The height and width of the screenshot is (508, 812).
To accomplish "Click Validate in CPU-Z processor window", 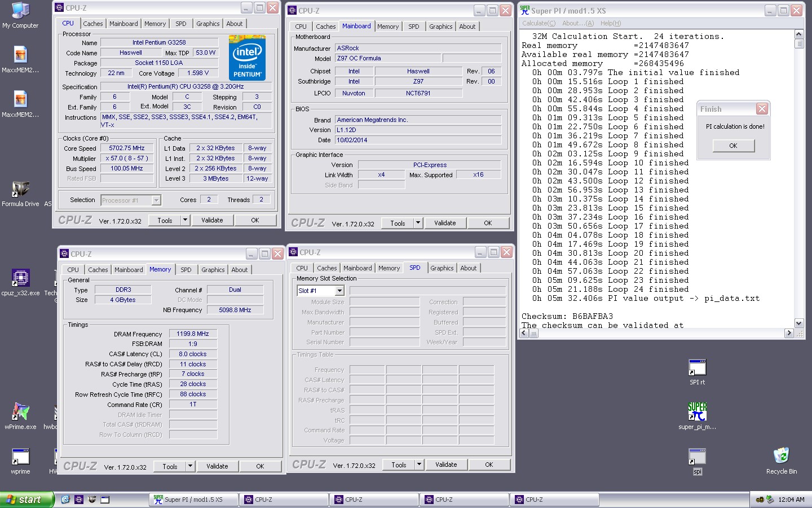I will pos(212,220).
